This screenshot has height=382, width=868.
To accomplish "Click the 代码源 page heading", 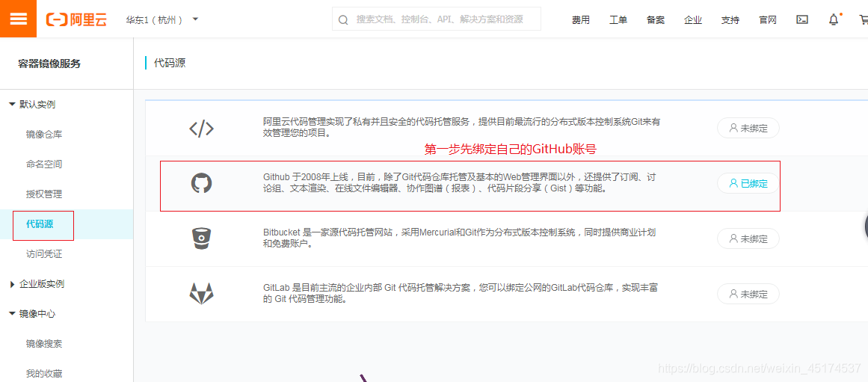I will coord(170,63).
